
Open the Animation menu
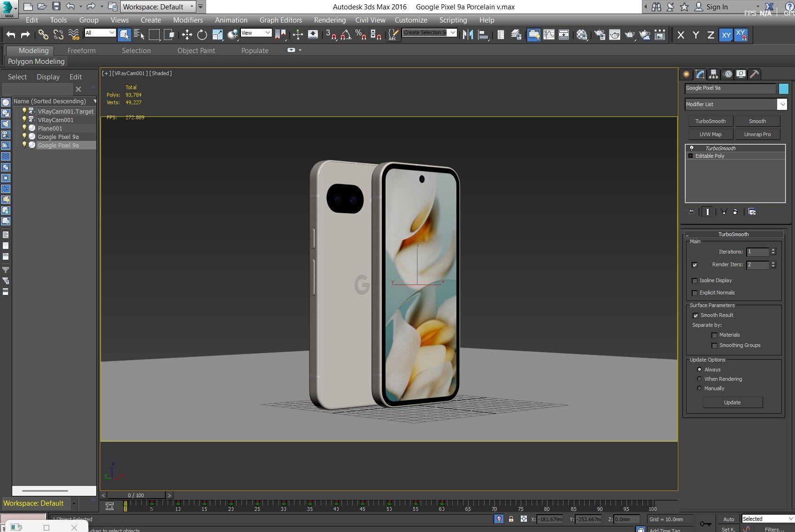click(x=231, y=20)
